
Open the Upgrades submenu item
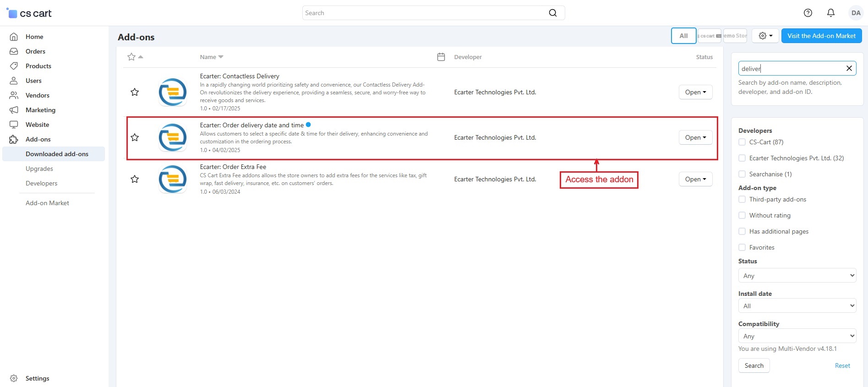pyautogui.click(x=39, y=169)
